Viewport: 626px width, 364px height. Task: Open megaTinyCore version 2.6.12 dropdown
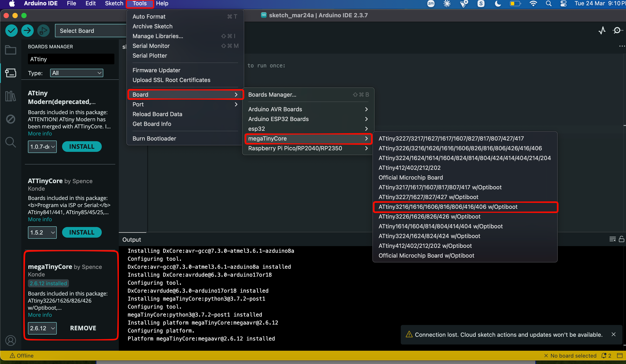42,328
